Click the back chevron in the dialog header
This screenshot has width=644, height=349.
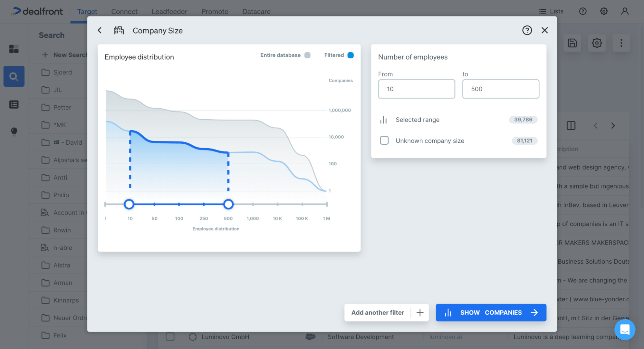tap(100, 30)
